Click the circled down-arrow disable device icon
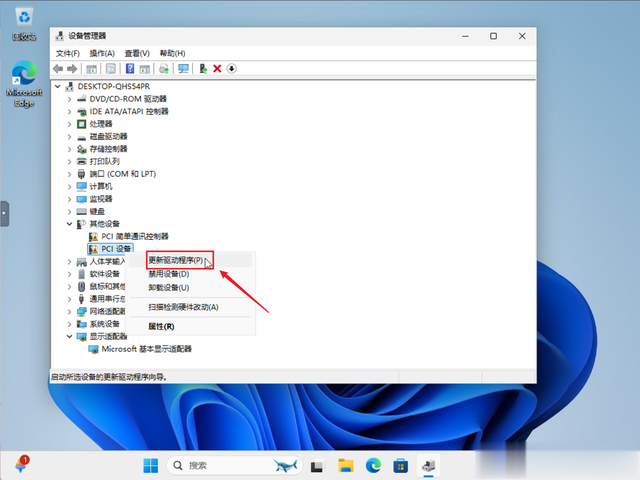 (x=231, y=69)
